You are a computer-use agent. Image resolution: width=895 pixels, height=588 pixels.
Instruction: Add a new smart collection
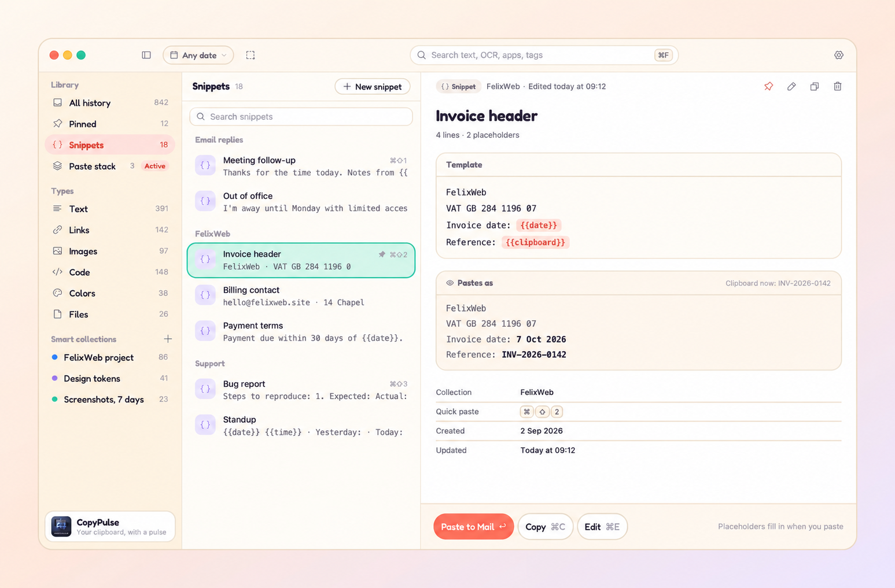[168, 339]
